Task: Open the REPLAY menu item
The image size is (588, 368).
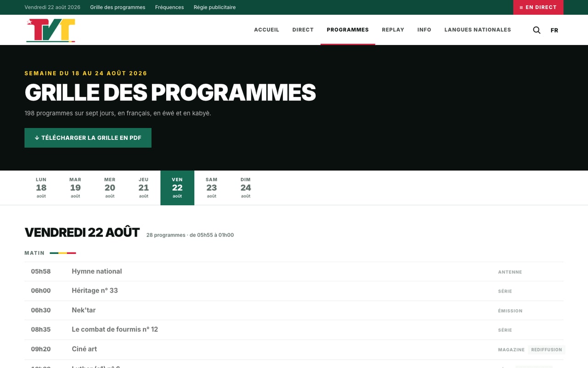Action: click(x=393, y=29)
